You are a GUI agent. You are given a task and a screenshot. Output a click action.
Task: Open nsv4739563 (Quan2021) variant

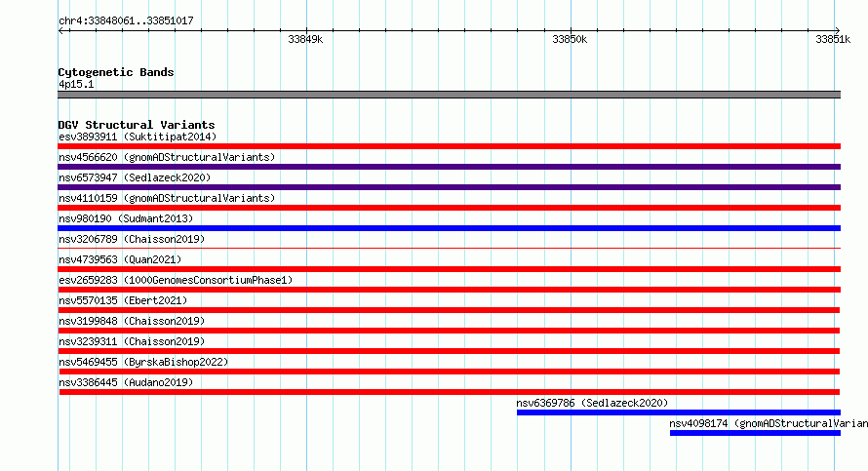120,259
